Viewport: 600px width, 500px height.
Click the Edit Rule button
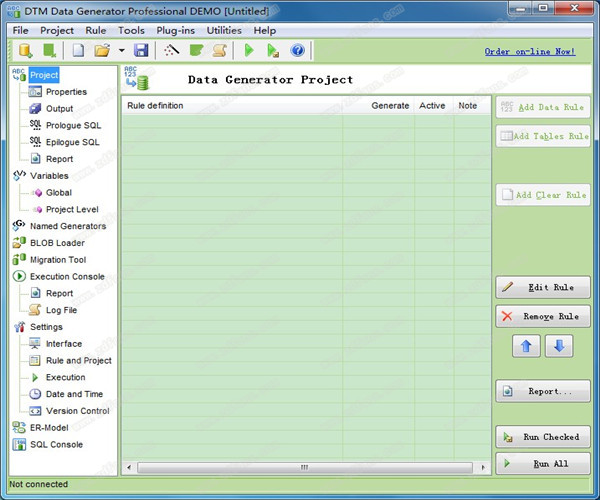pyautogui.click(x=543, y=287)
